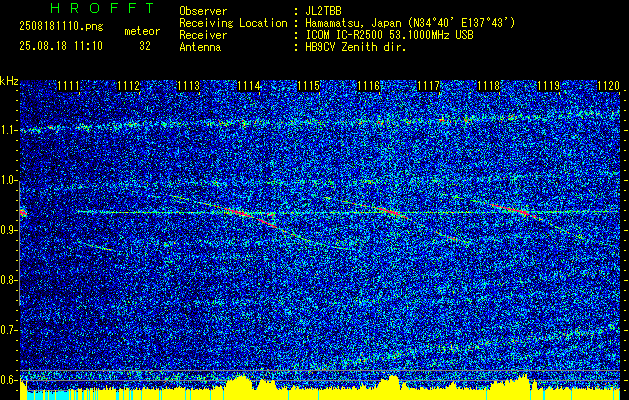The height and width of the screenshot is (400, 629).
Task: Click the HB9CV Zenith dir. value
Action: [x=356, y=47]
